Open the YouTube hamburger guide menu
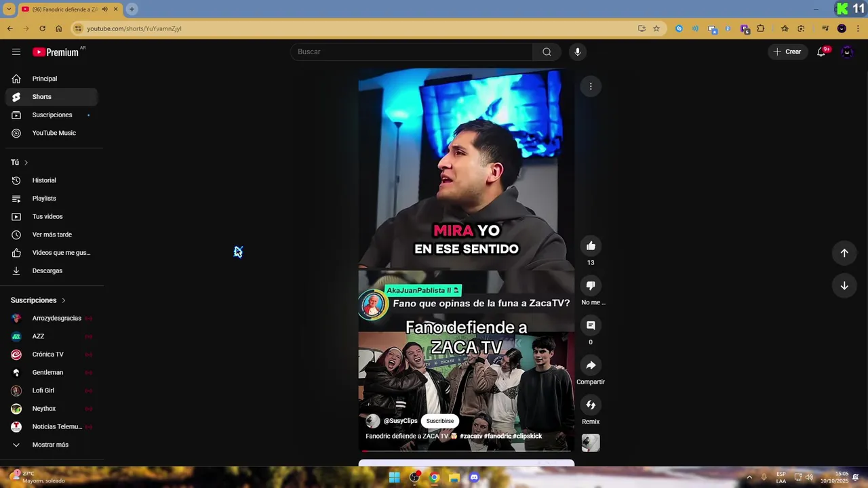The height and width of the screenshot is (488, 868). (x=16, y=52)
